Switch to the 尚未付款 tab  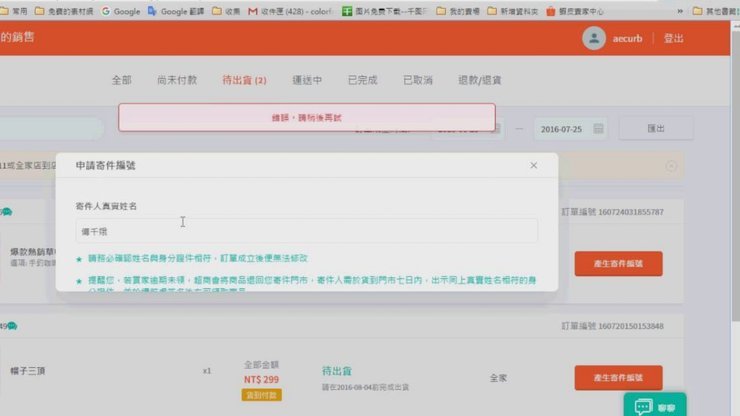(177, 80)
